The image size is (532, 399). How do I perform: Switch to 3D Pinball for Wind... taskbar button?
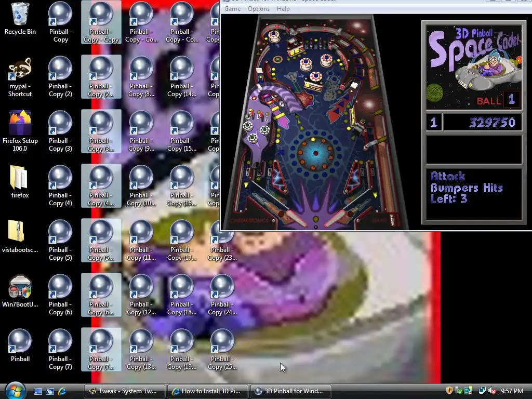[290, 391]
